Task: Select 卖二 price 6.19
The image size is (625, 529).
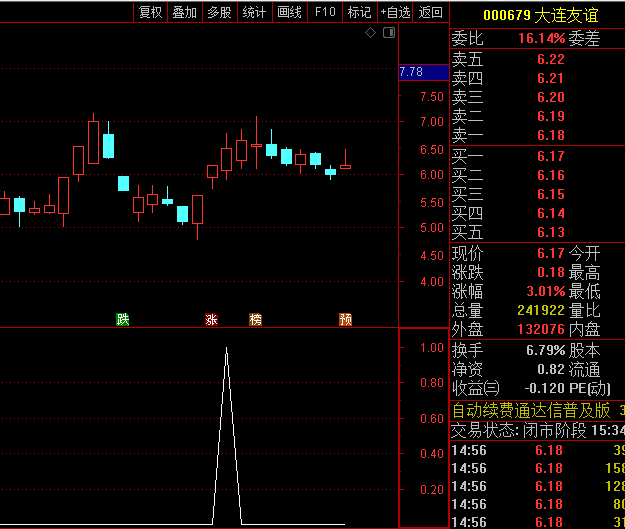Action: coord(551,116)
